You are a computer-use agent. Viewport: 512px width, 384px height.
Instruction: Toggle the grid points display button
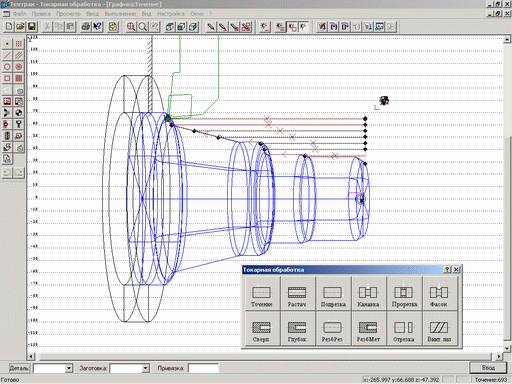(x=19, y=44)
